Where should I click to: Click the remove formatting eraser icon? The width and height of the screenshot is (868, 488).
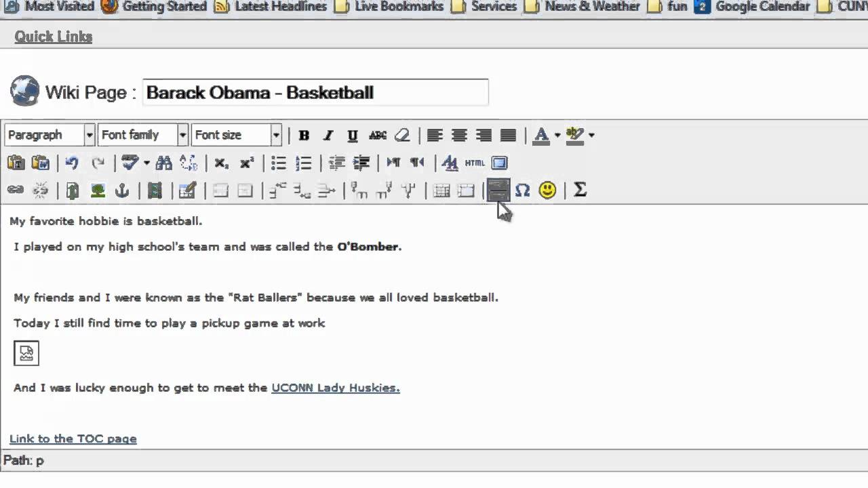pos(402,136)
